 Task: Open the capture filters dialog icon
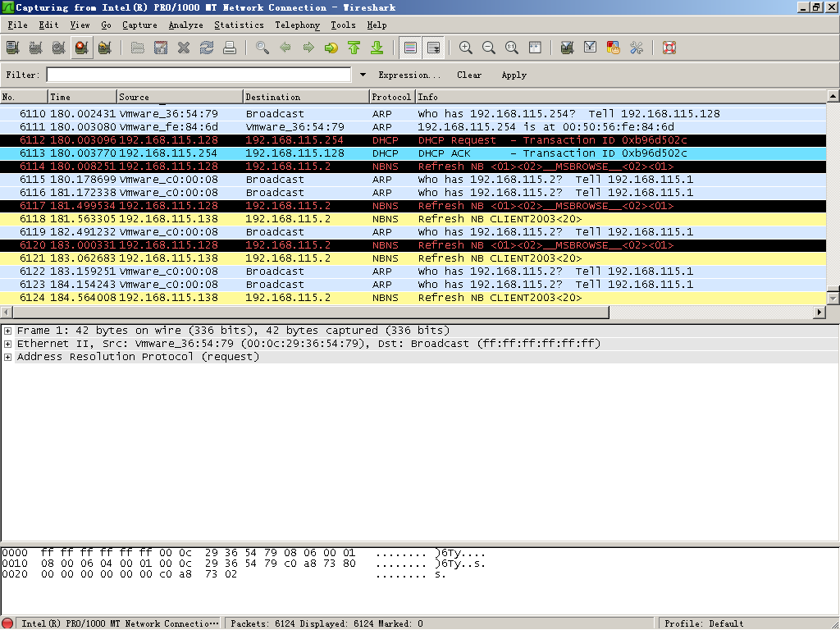(568, 48)
